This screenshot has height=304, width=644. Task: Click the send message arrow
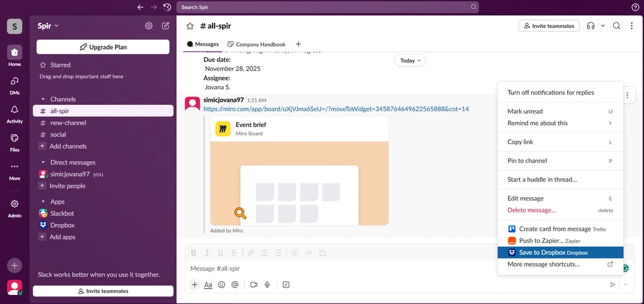tap(613, 284)
